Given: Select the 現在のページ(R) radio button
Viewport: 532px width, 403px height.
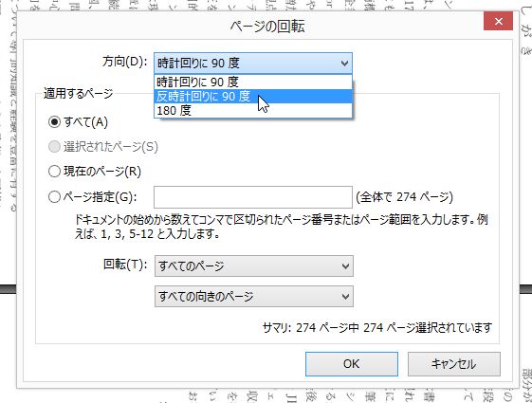Looking at the screenshot, I should click(x=54, y=172).
